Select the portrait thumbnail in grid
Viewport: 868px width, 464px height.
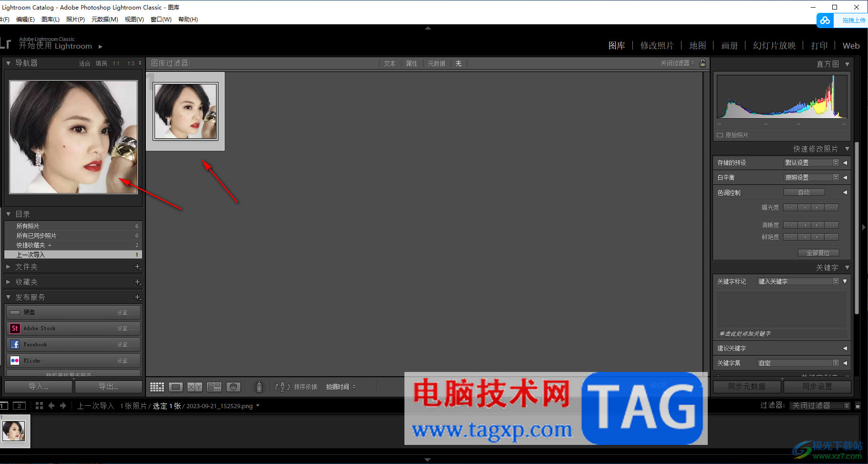click(x=186, y=111)
